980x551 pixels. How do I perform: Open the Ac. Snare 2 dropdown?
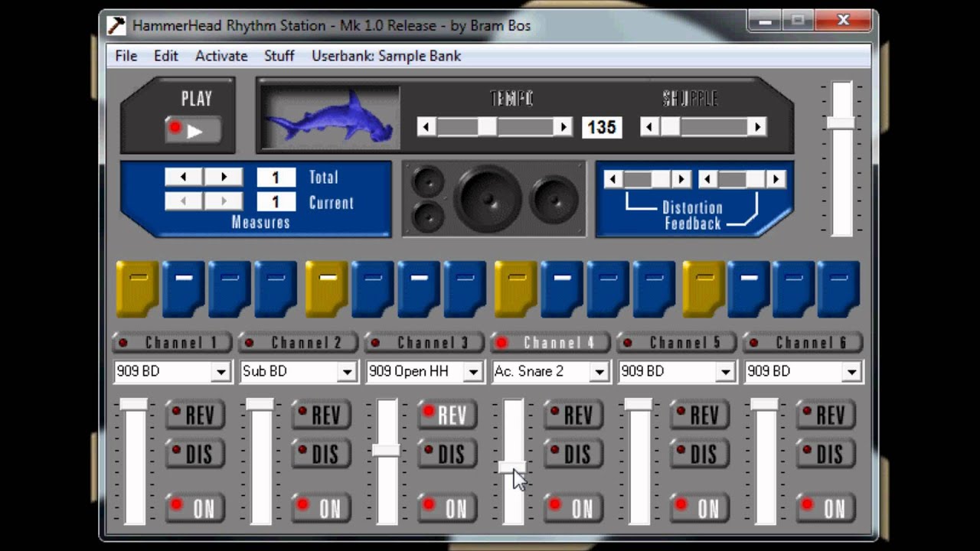click(x=599, y=372)
